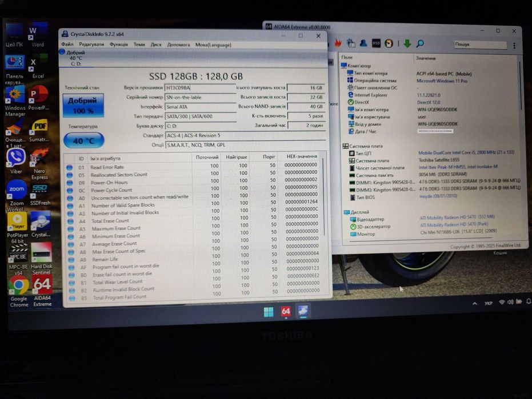Launch the PotPlayer 64 bit desktop shortcut
This screenshot has width=532, height=399.
pos(17,227)
